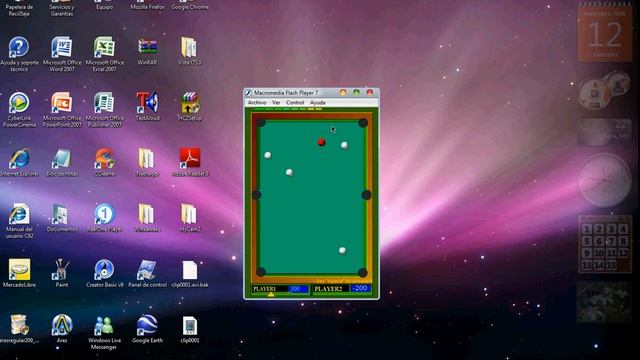Click the Equipo desktop label

(x=105, y=7)
